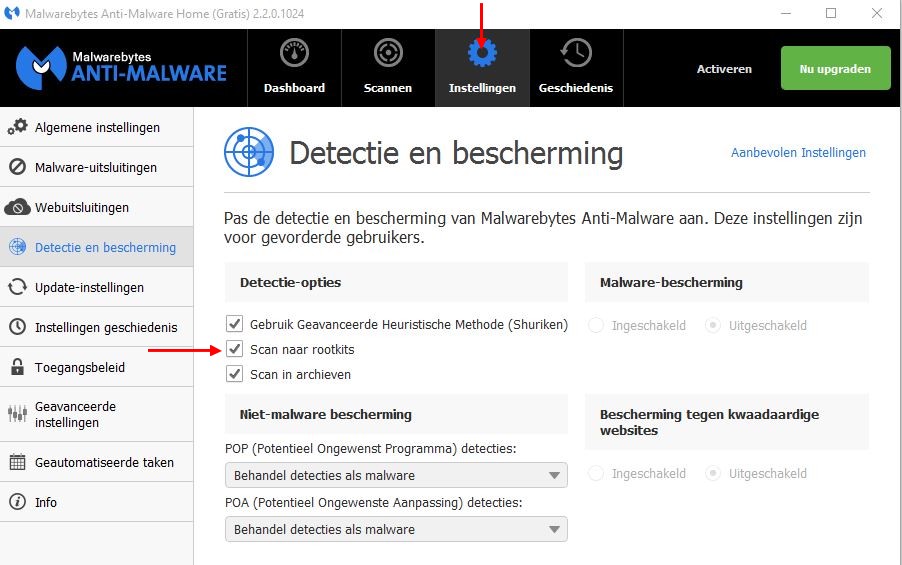
Task: Toggle the Scan in archieven checkbox
Action: click(x=234, y=374)
